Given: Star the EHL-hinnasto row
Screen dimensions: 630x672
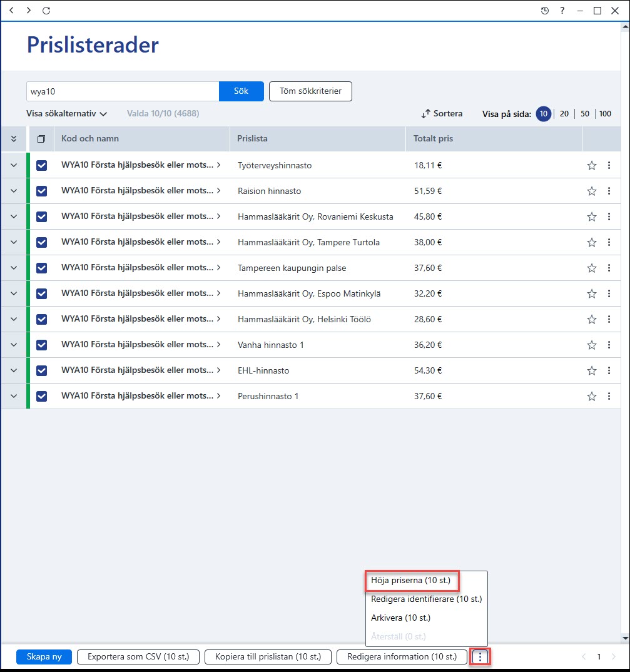Looking at the screenshot, I should 592,370.
